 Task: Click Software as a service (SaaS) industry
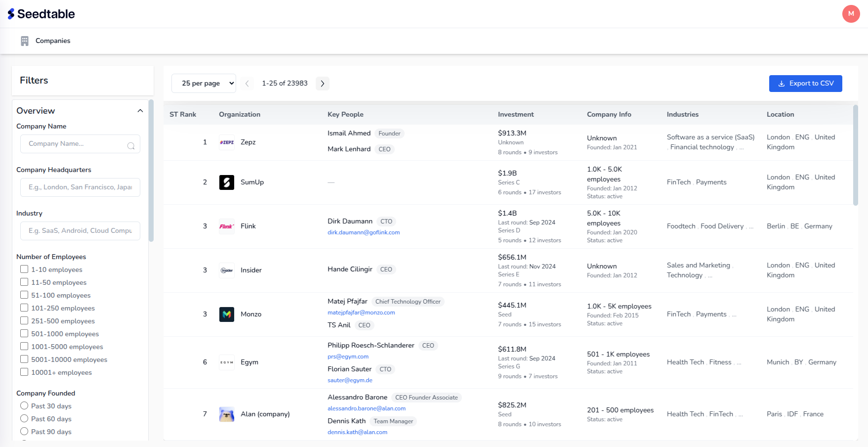(710, 137)
